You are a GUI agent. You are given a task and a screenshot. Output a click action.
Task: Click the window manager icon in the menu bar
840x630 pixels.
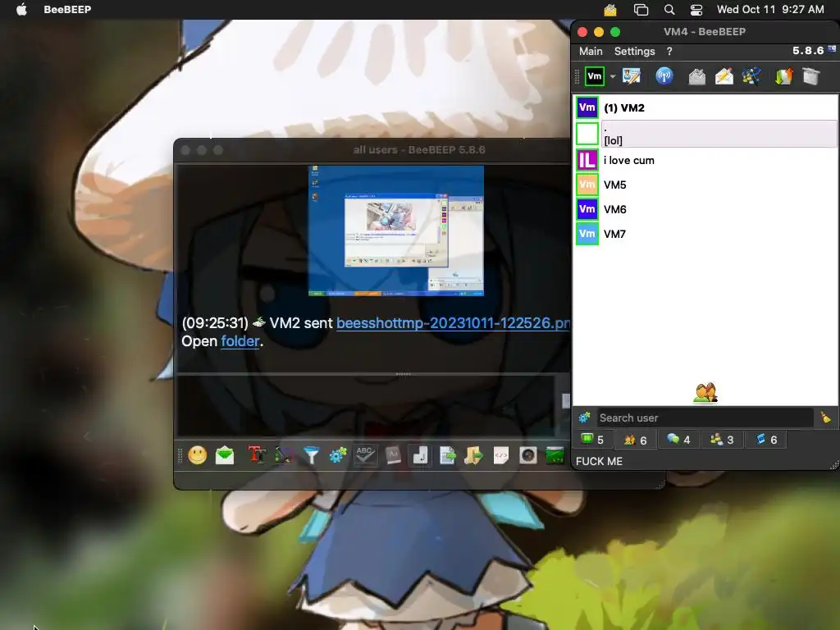[641, 10]
